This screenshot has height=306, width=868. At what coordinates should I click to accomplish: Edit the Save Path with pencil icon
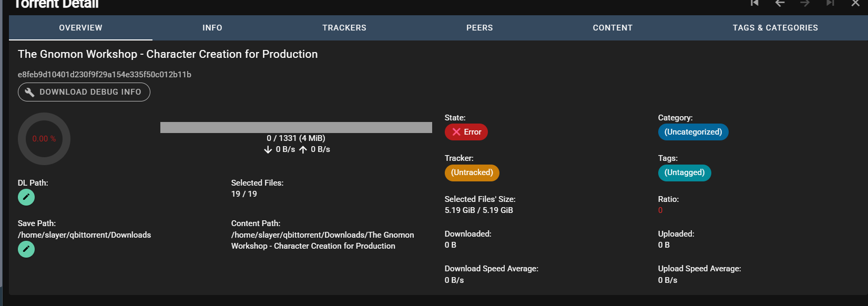point(26,249)
